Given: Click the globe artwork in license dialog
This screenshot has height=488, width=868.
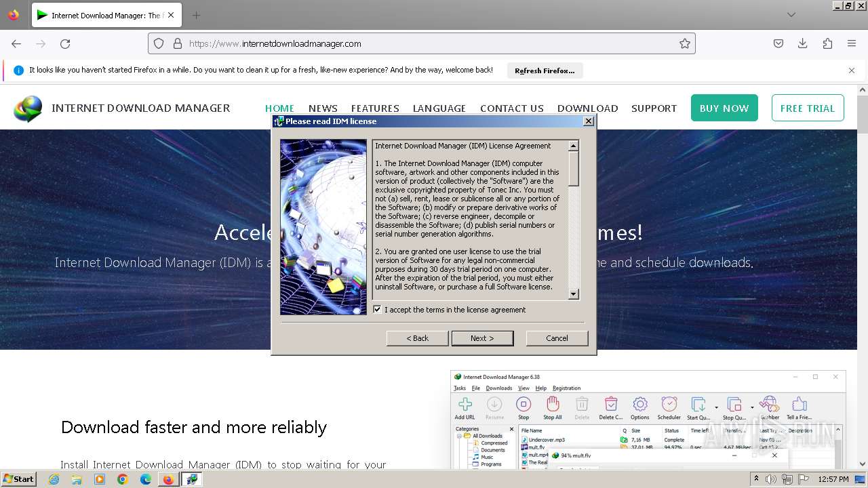Looking at the screenshot, I should tap(323, 227).
